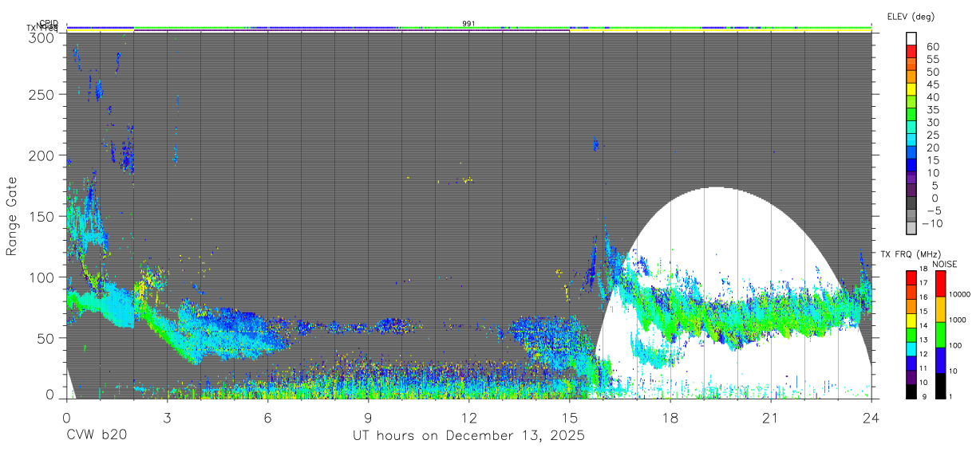Click the '250' range gate tick label
980x452 pixels.
tap(43, 94)
